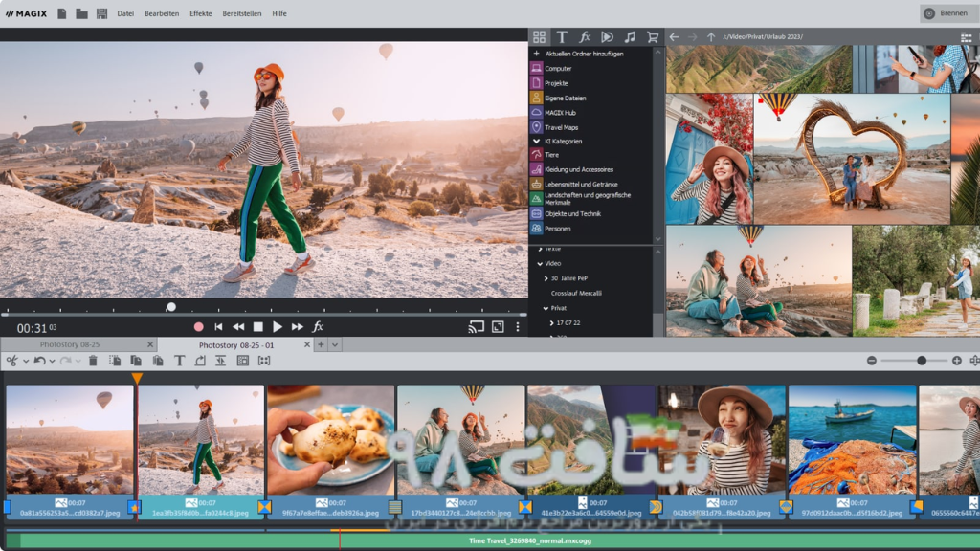Navigate forward in media browser
Image resolution: width=980 pixels, height=551 pixels.
coord(693,37)
